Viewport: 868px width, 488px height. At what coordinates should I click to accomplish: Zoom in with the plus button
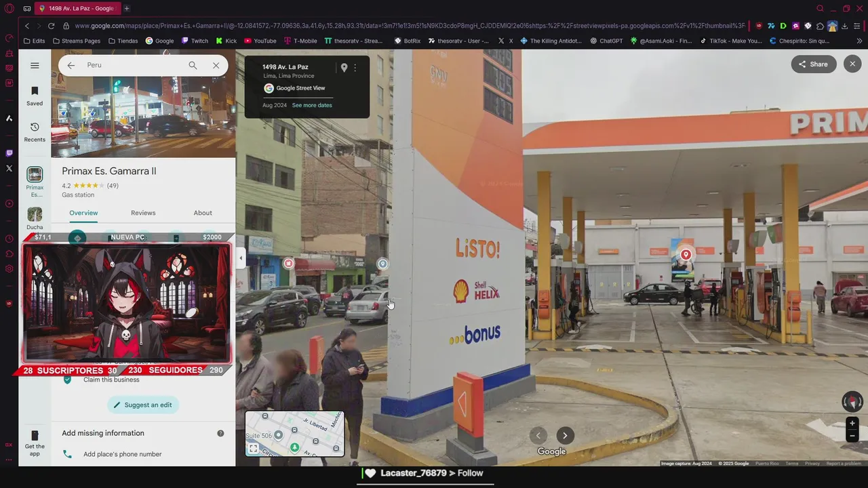[x=852, y=424]
